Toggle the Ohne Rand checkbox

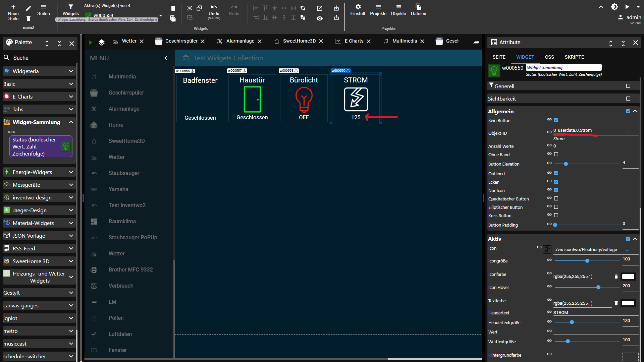click(x=556, y=154)
